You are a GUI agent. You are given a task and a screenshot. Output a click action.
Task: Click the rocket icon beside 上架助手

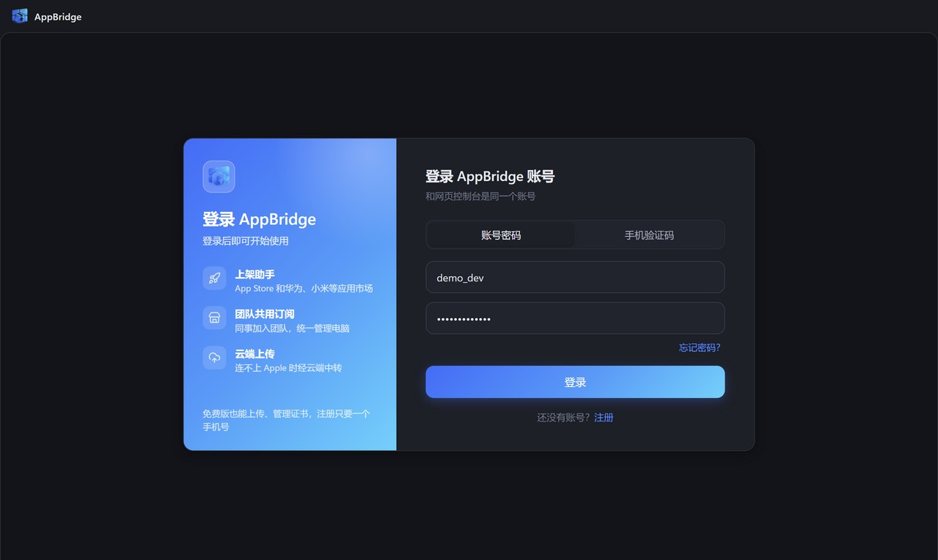click(214, 279)
